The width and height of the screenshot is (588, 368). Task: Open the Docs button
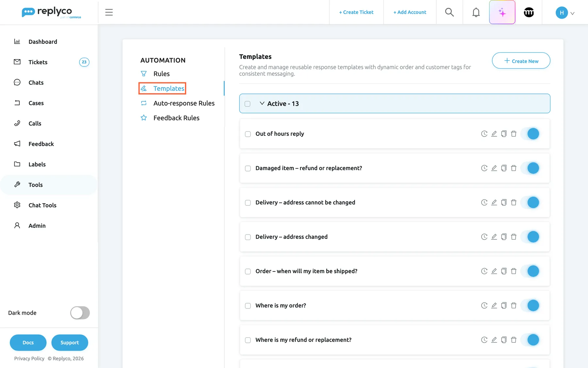28,342
